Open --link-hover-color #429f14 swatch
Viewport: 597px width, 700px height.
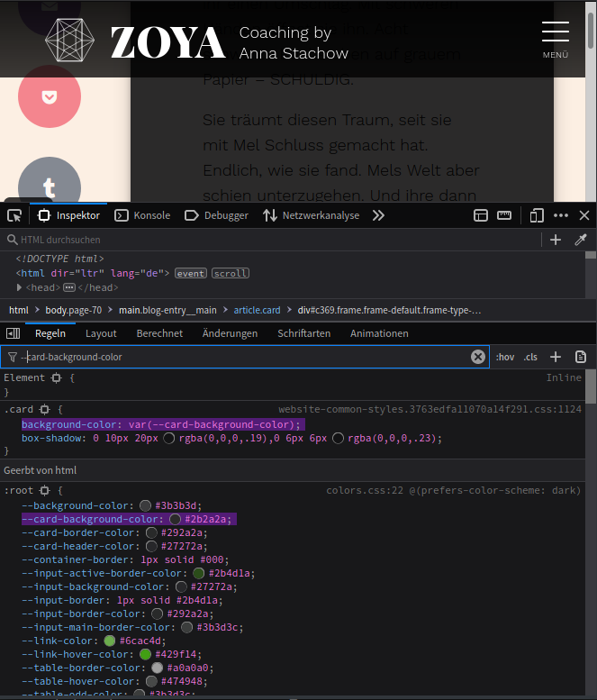[145, 654]
